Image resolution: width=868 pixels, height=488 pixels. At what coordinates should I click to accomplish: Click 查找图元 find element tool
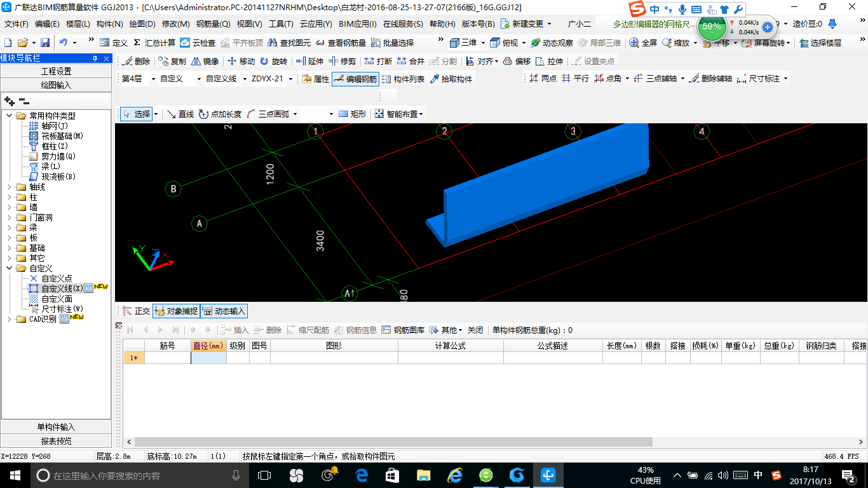click(290, 43)
